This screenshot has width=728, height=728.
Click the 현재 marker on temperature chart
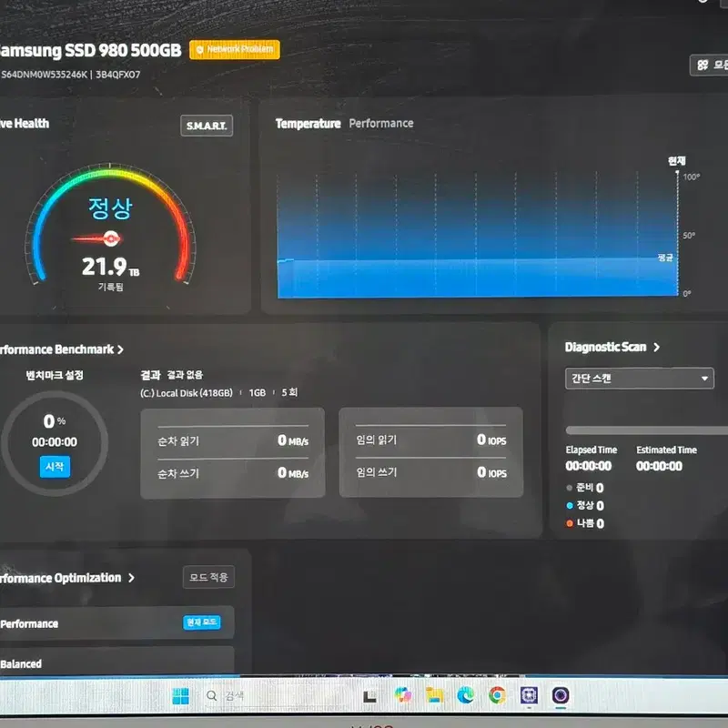tap(676, 161)
